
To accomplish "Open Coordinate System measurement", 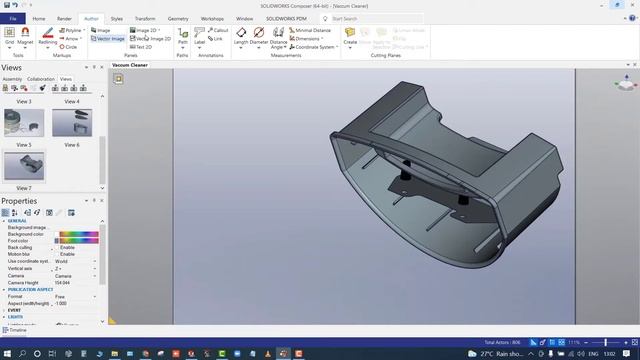I will click(x=312, y=47).
